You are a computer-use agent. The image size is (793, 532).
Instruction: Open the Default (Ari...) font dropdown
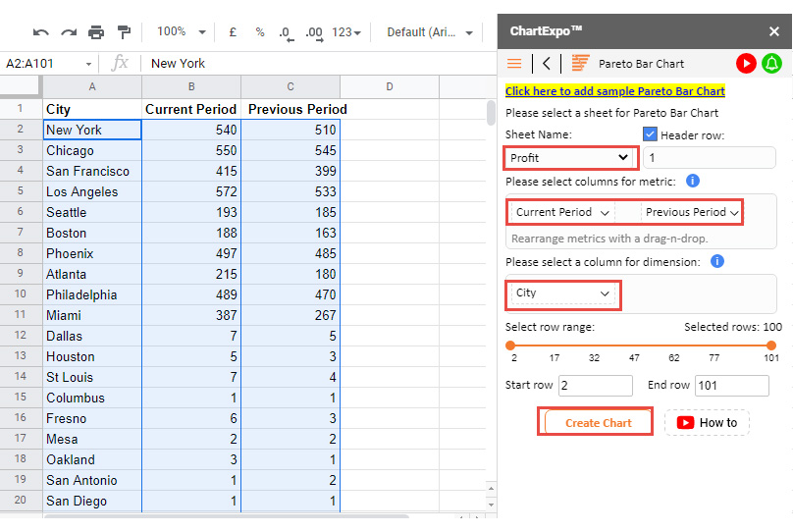click(x=430, y=32)
